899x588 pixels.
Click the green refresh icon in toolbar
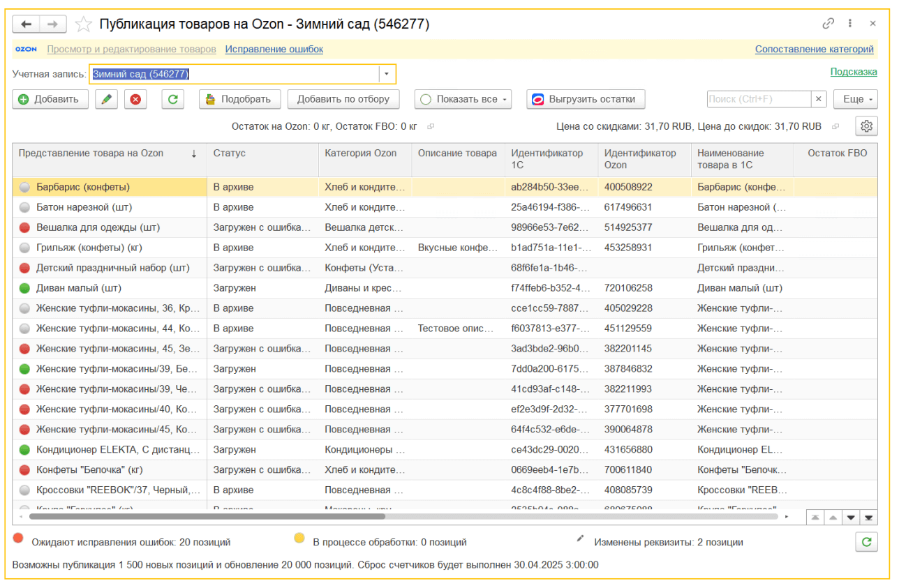172,99
